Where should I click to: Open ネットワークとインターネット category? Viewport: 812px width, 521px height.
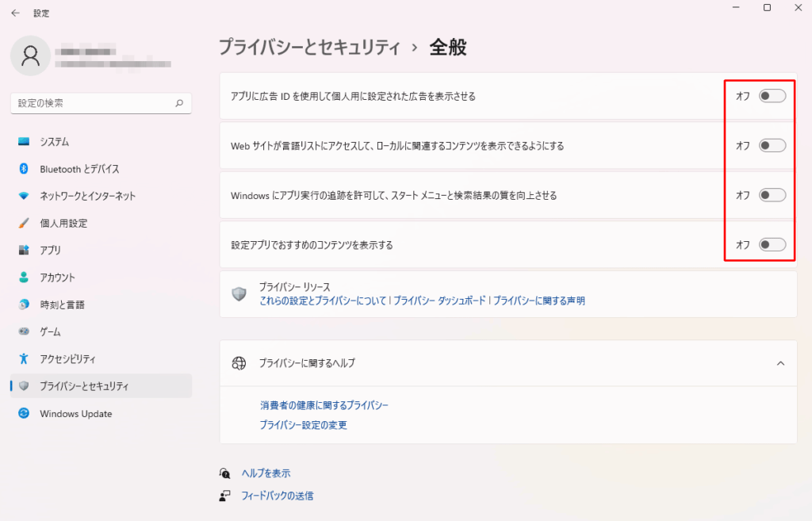click(x=101, y=196)
